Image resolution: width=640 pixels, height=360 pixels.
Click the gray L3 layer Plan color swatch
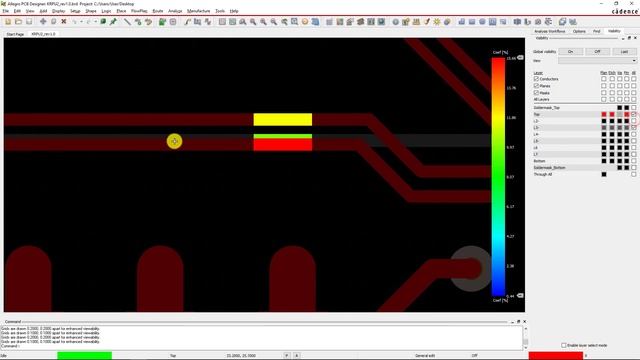pyautogui.click(x=604, y=128)
